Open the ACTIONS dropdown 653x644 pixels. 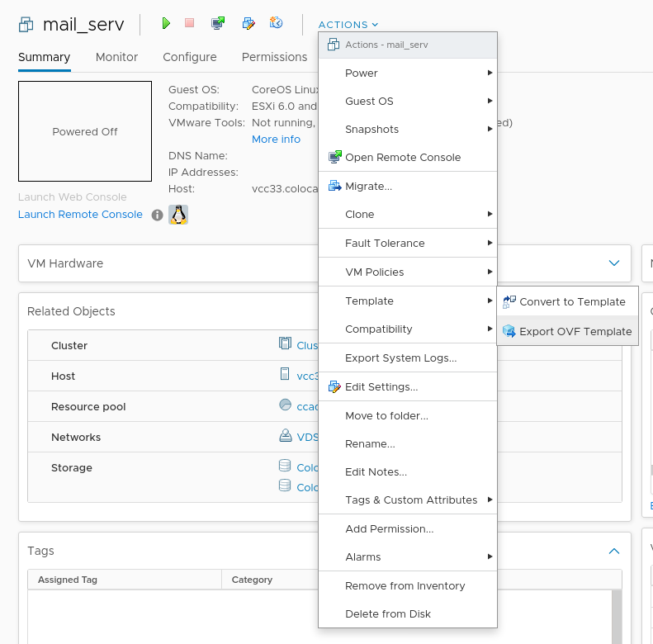pyautogui.click(x=348, y=25)
